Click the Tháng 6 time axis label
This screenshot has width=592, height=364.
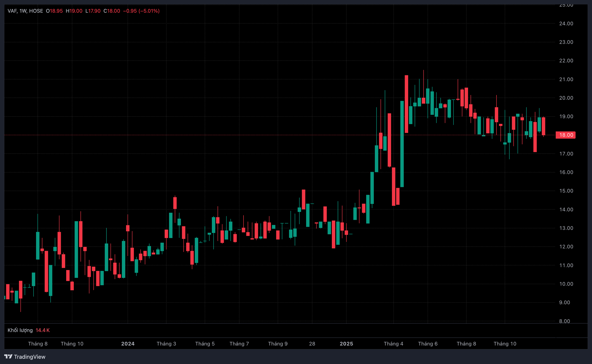click(428, 343)
